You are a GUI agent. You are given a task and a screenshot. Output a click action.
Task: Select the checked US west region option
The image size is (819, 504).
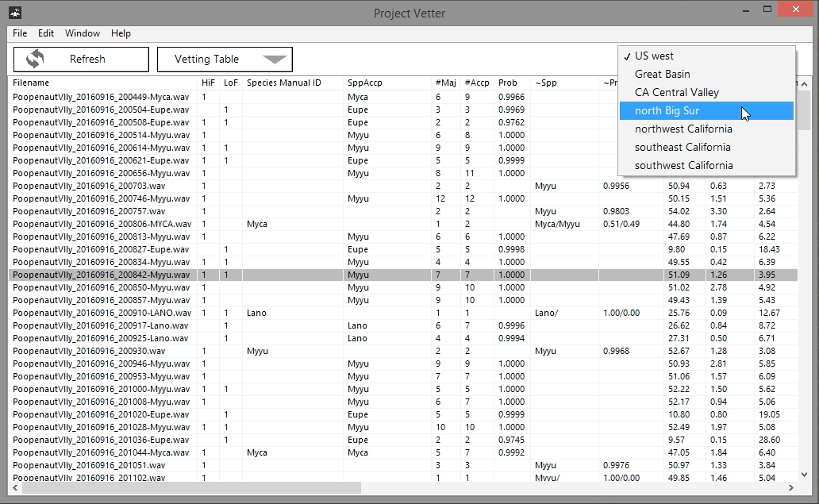(654, 56)
